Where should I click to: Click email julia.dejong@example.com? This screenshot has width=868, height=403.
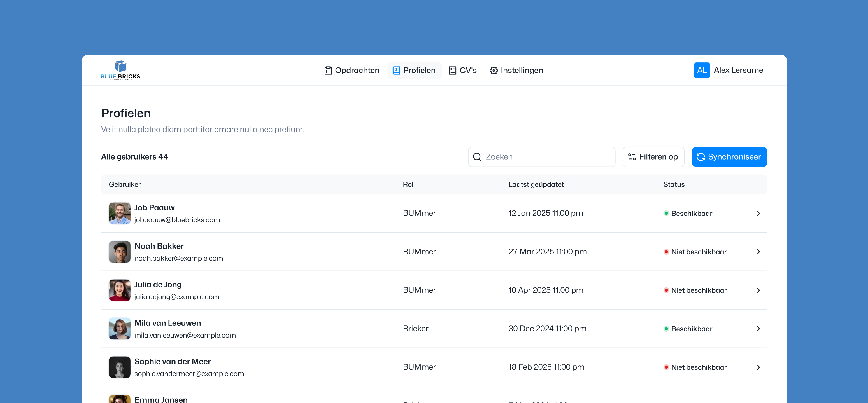point(176,296)
